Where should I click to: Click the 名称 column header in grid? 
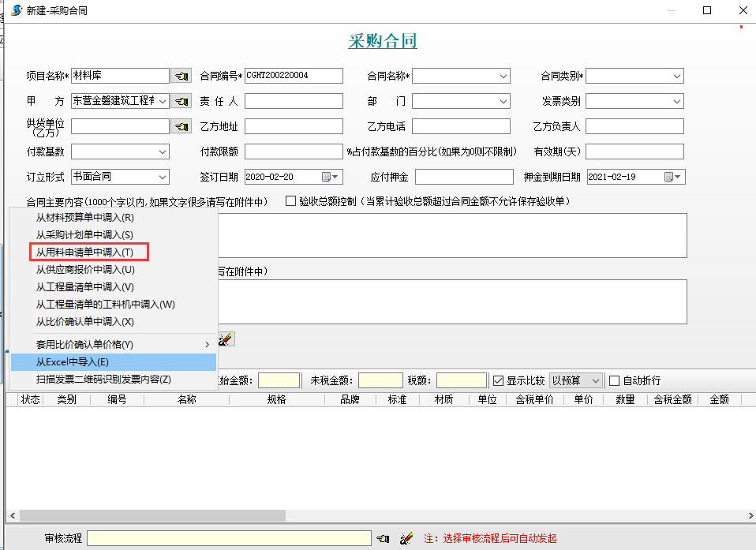pos(186,399)
